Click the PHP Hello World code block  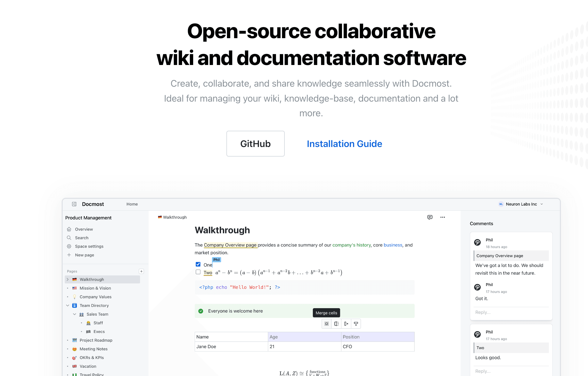tap(305, 287)
